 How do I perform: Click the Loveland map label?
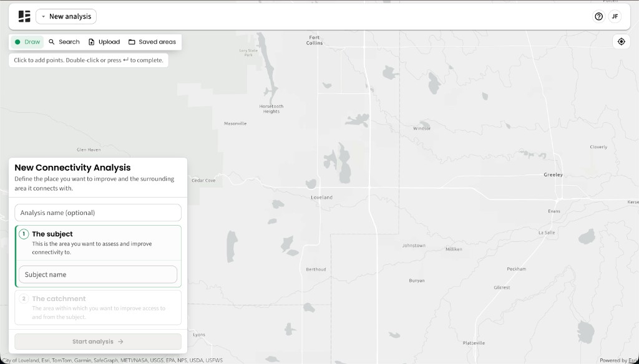tap(321, 197)
